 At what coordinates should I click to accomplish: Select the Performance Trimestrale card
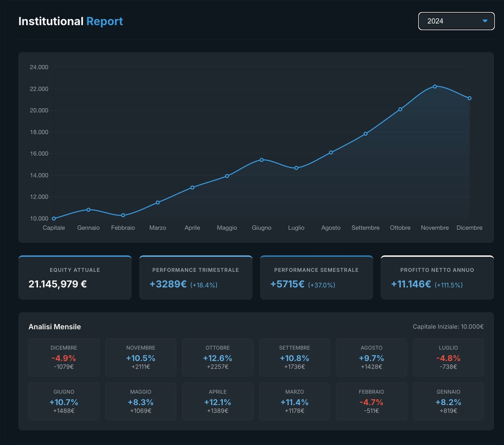coord(196,278)
